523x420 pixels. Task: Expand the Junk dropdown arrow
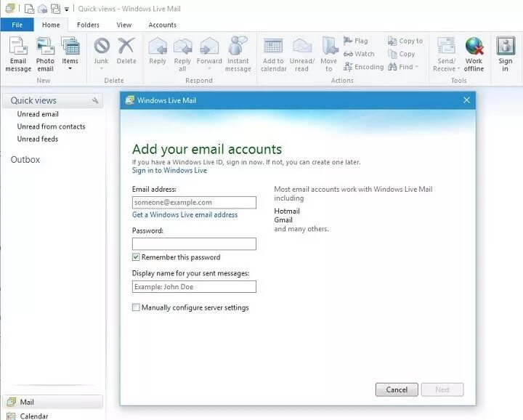pos(102,69)
